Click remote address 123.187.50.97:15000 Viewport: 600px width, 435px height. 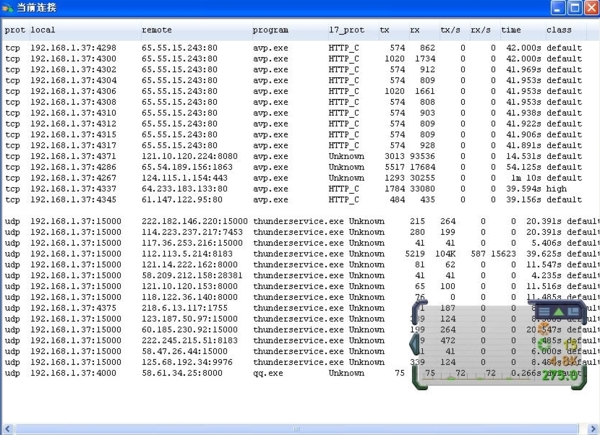click(x=189, y=319)
